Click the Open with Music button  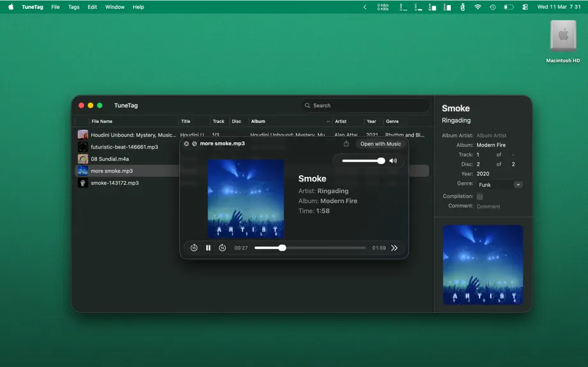tap(381, 144)
